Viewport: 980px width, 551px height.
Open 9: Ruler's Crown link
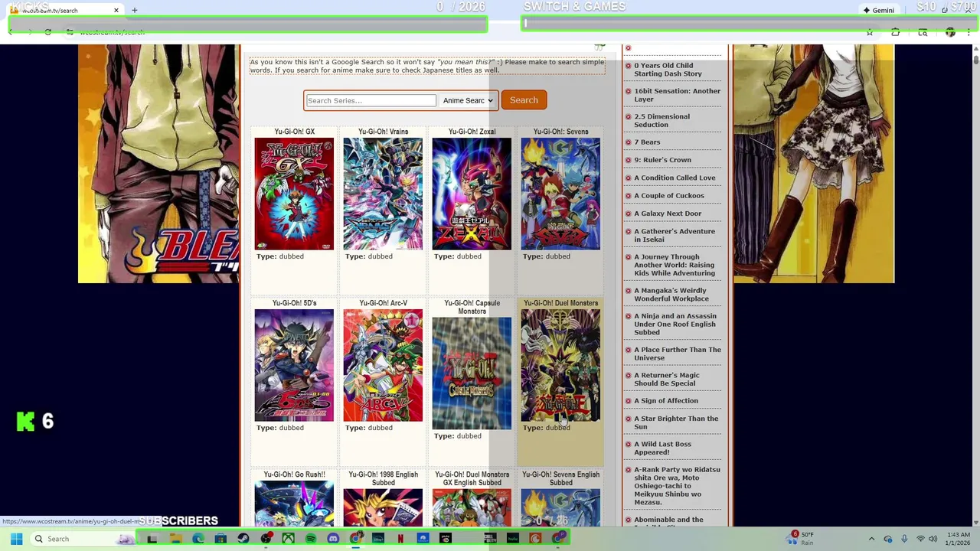coord(662,160)
